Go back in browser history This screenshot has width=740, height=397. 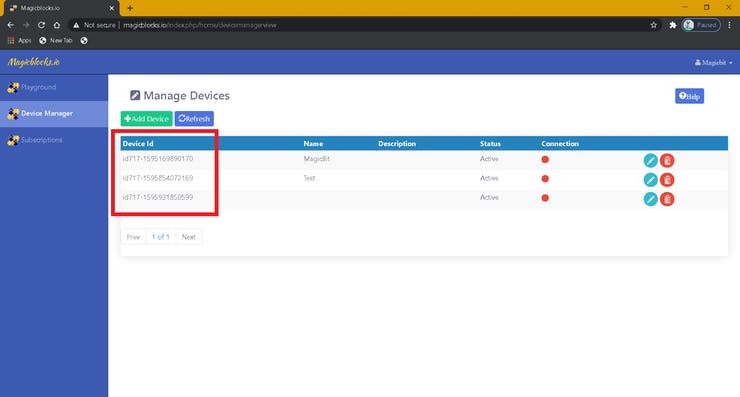(11, 25)
